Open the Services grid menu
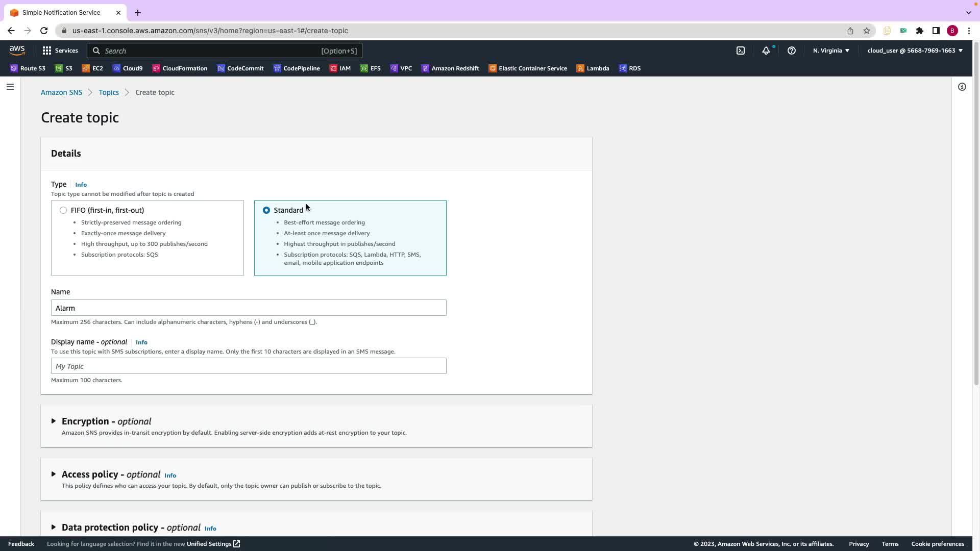 60,51
